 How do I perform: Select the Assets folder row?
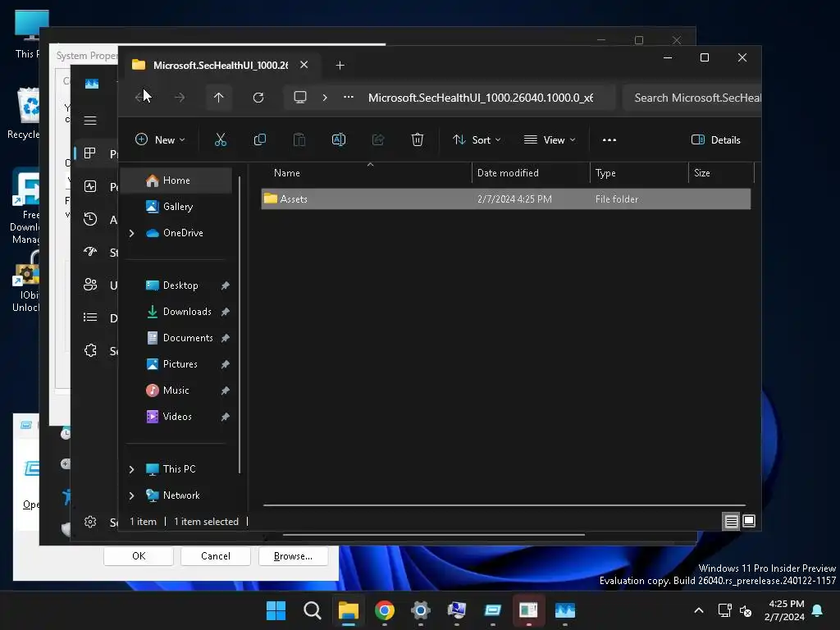(x=505, y=199)
